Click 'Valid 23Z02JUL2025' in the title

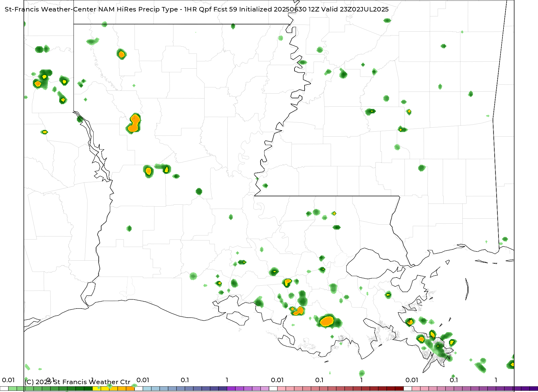355,9
